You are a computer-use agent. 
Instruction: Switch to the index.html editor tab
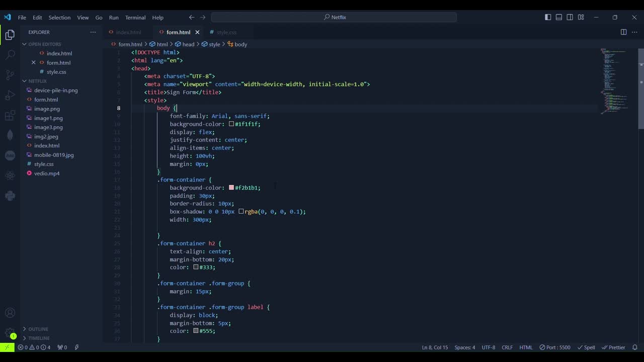pyautogui.click(x=128, y=32)
